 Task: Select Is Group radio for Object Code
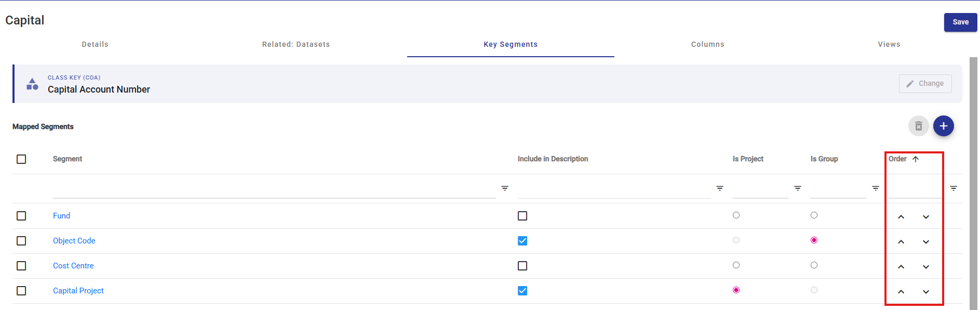coord(814,240)
